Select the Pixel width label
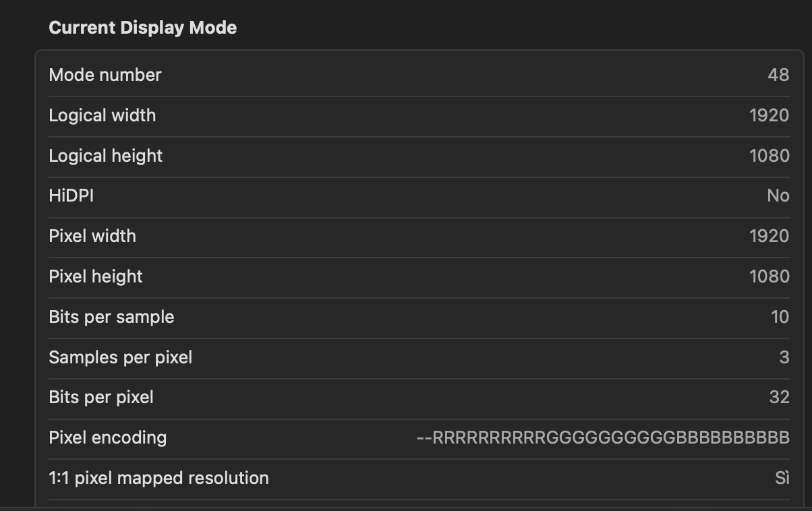Image resolution: width=812 pixels, height=511 pixels. point(92,236)
